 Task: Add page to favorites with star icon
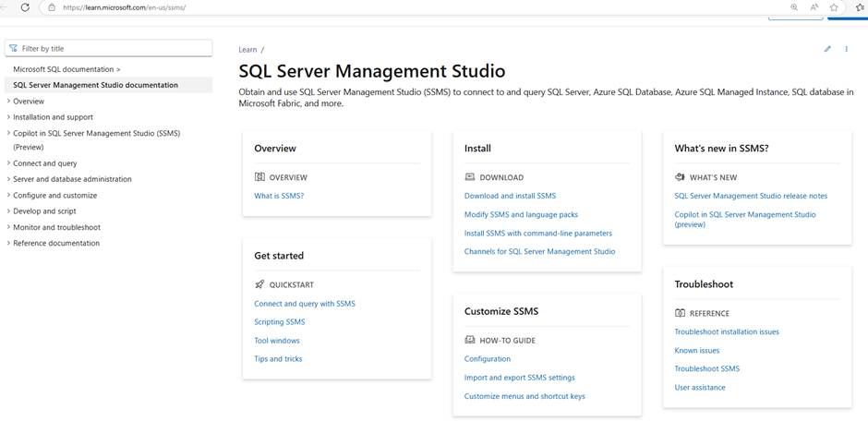pyautogui.click(x=834, y=7)
